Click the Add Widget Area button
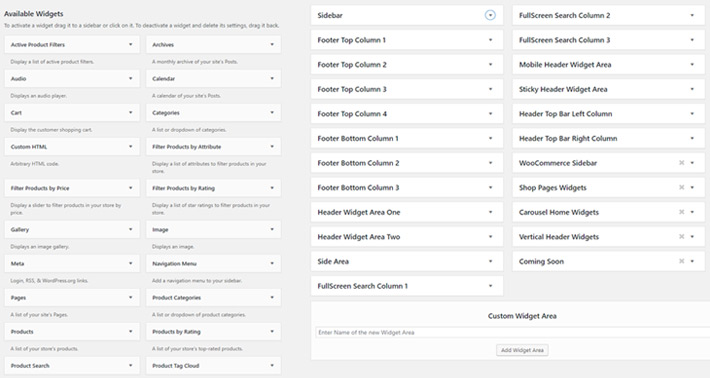This screenshot has width=710, height=378. tap(522, 350)
